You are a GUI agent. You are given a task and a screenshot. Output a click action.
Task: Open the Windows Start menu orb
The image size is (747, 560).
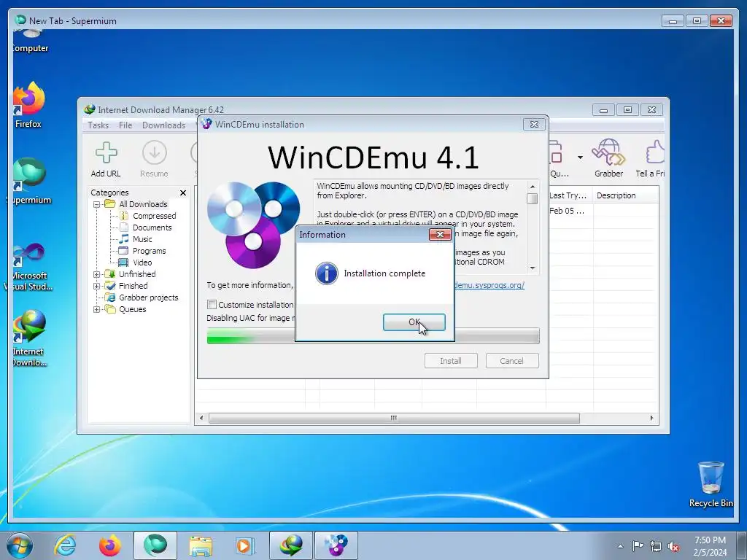(x=20, y=545)
